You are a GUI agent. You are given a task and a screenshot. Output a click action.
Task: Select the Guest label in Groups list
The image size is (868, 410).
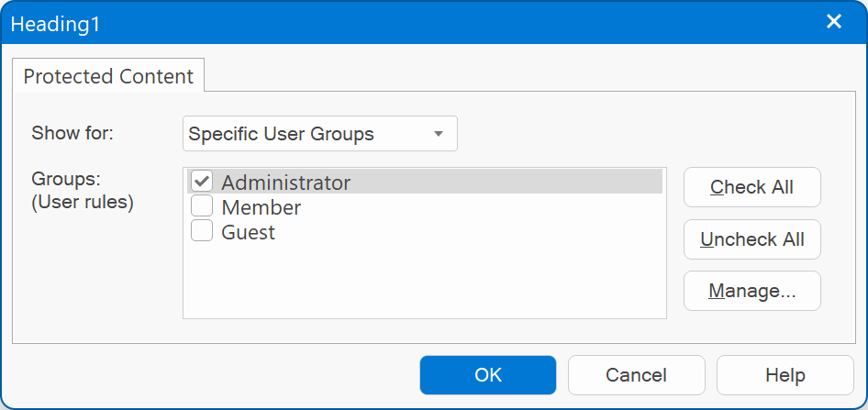coord(248,232)
